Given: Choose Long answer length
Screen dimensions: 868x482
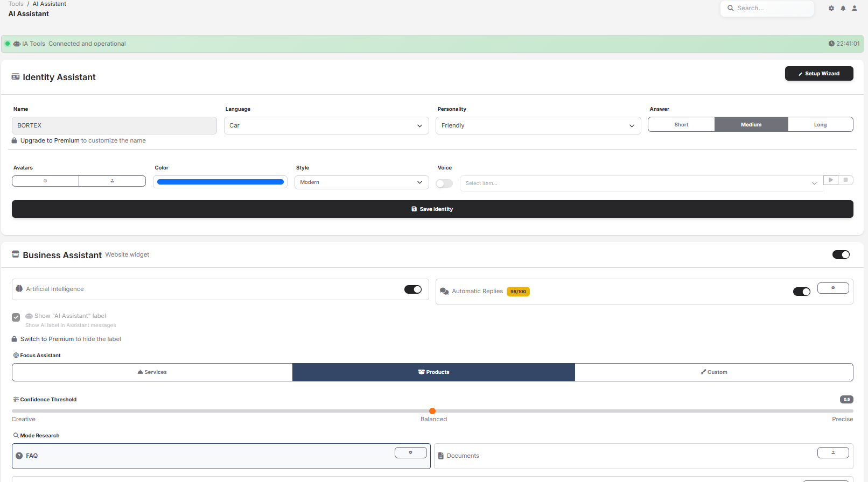Looking at the screenshot, I should (820, 124).
